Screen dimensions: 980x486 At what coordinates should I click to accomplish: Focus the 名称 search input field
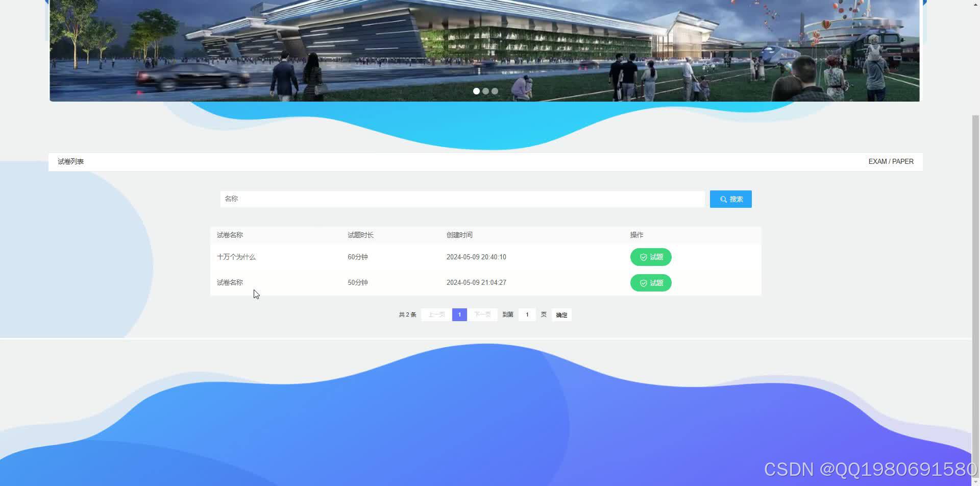[x=462, y=199]
